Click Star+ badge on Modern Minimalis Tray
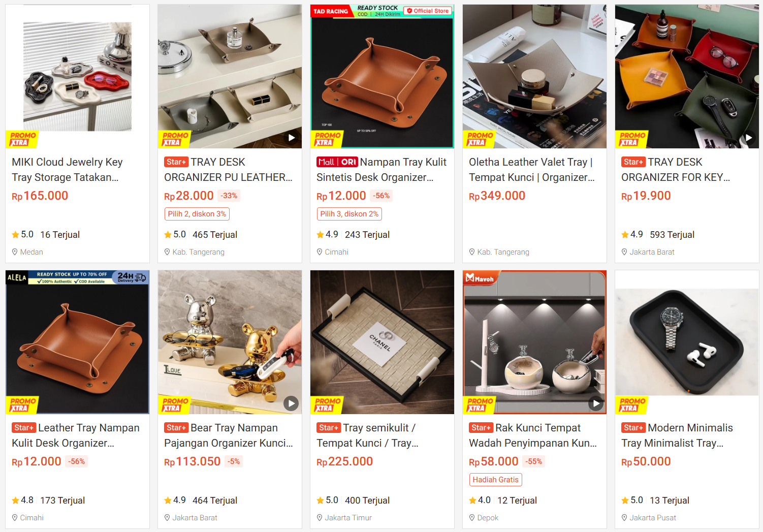The width and height of the screenshot is (763, 532). [x=633, y=428]
